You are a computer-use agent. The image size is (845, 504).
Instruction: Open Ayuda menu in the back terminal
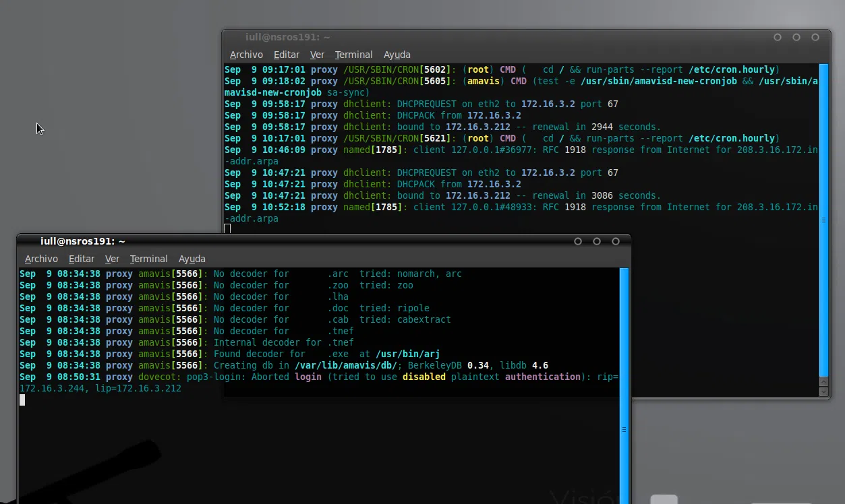click(397, 55)
